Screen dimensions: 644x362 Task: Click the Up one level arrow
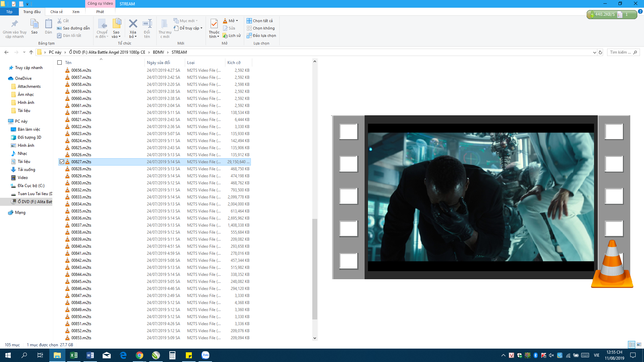[31, 52]
